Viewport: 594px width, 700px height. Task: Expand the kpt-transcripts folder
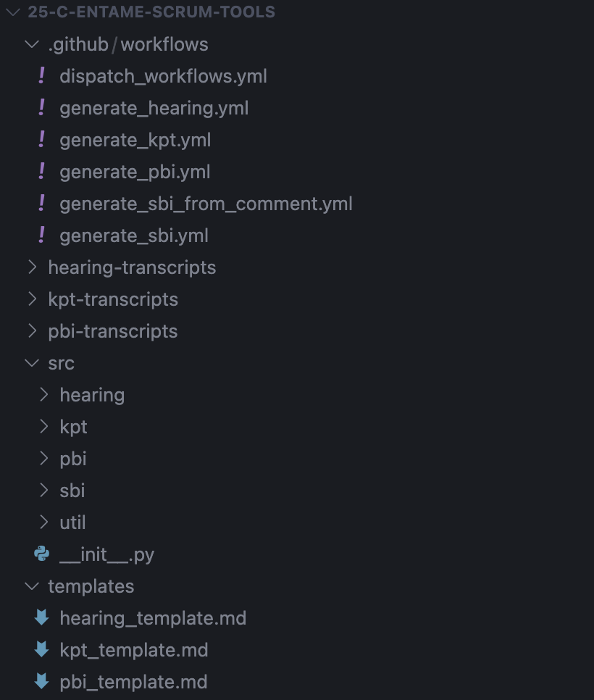click(31, 299)
